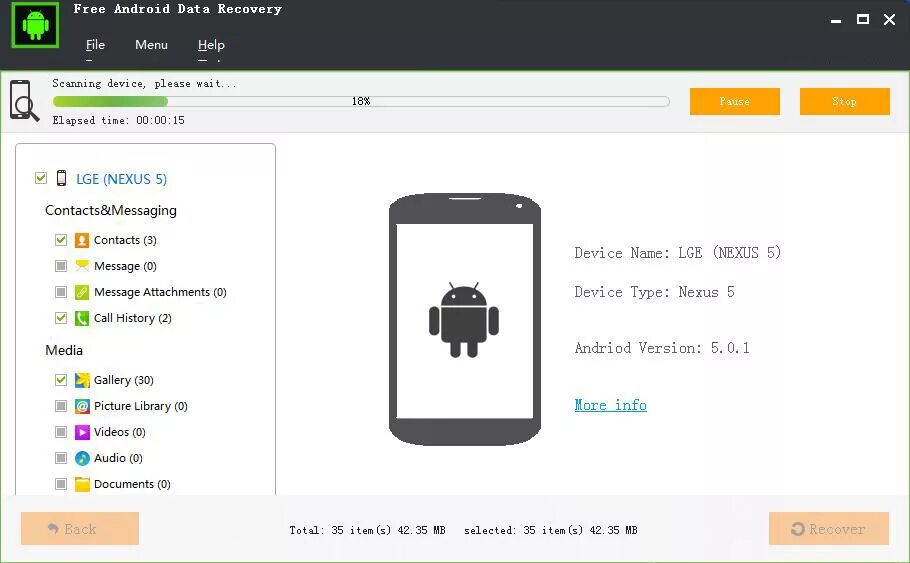The width and height of the screenshot is (910, 563).
Task: Toggle the Picture Library (0) checkbox
Action: click(61, 406)
